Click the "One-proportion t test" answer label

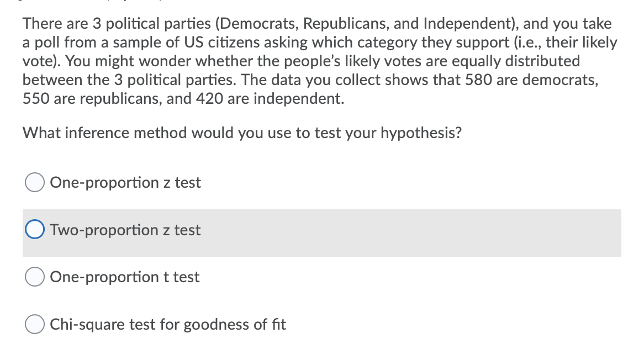tap(124, 277)
